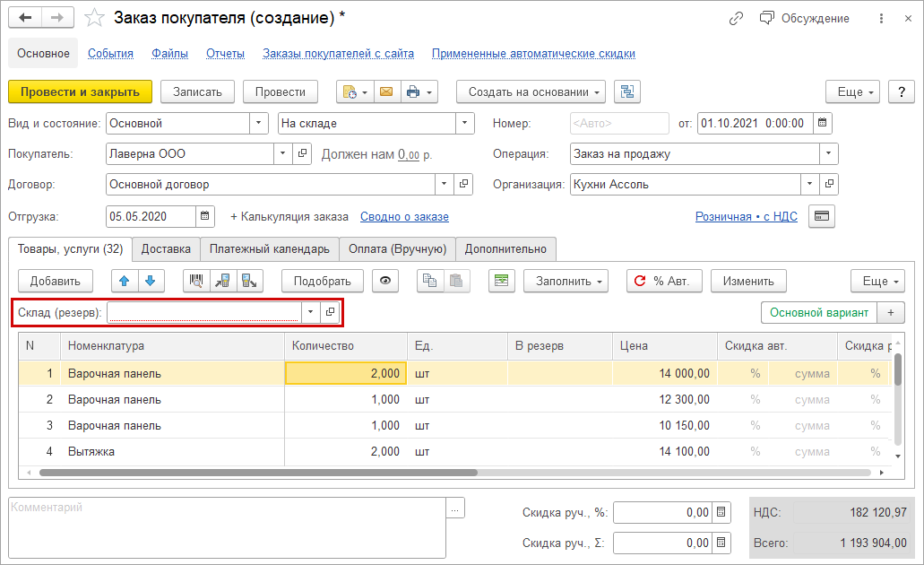Image resolution: width=924 pixels, height=565 pixels.
Task: Move row down with blue down arrow
Action: click(x=150, y=281)
